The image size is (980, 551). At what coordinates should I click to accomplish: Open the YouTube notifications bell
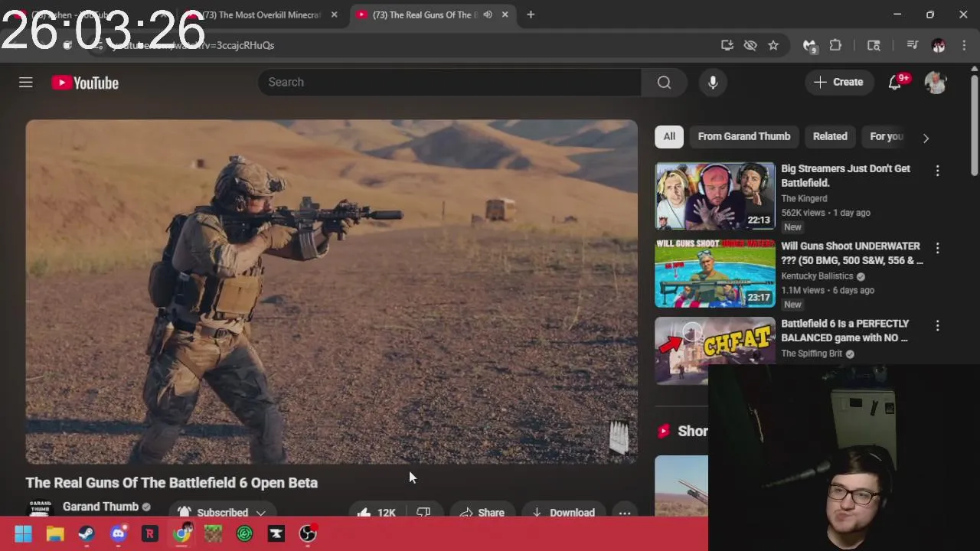click(x=895, y=82)
